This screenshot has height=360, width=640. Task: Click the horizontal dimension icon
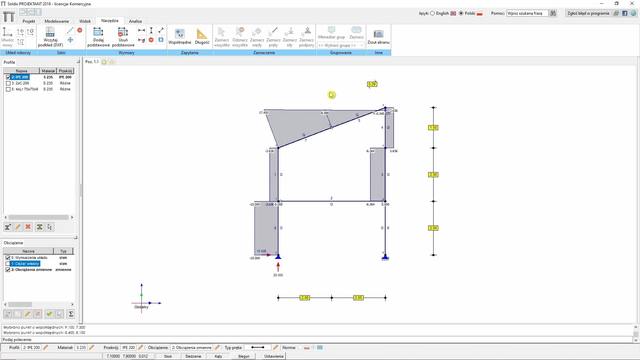tap(141, 30)
